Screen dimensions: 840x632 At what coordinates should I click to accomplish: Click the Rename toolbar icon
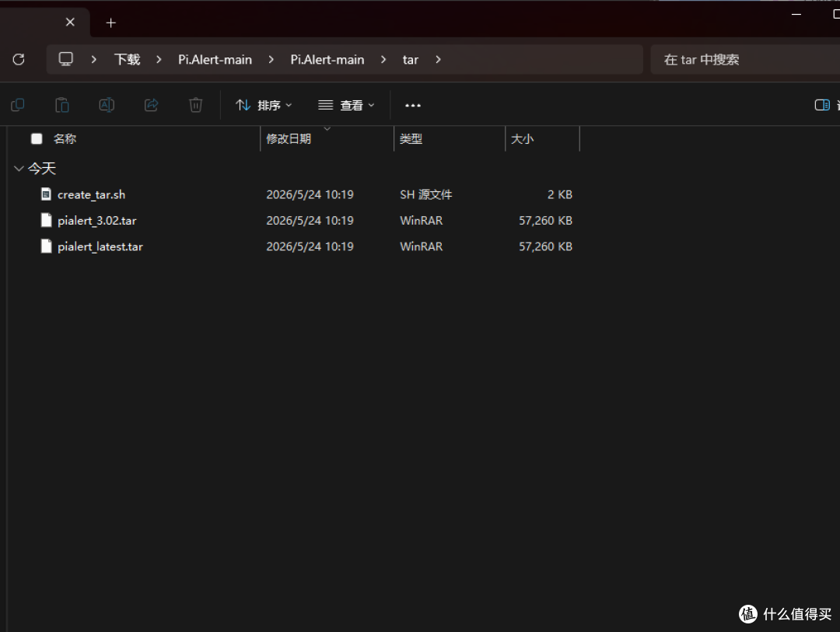point(107,105)
